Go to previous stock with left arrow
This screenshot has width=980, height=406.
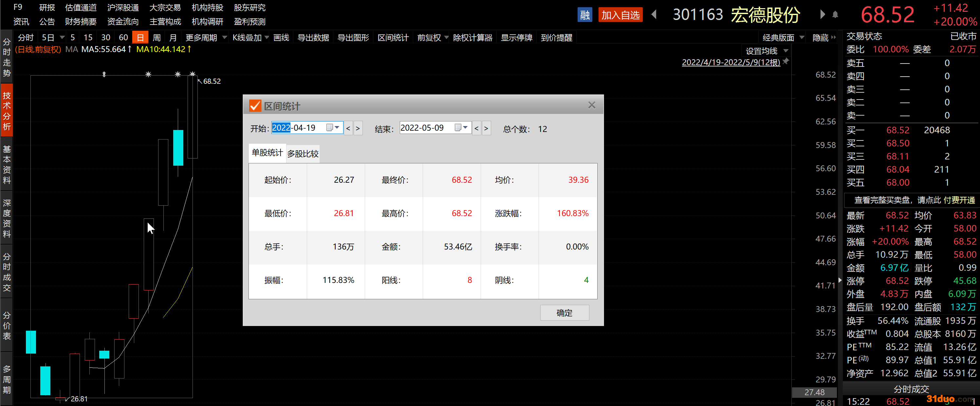coord(654,15)
